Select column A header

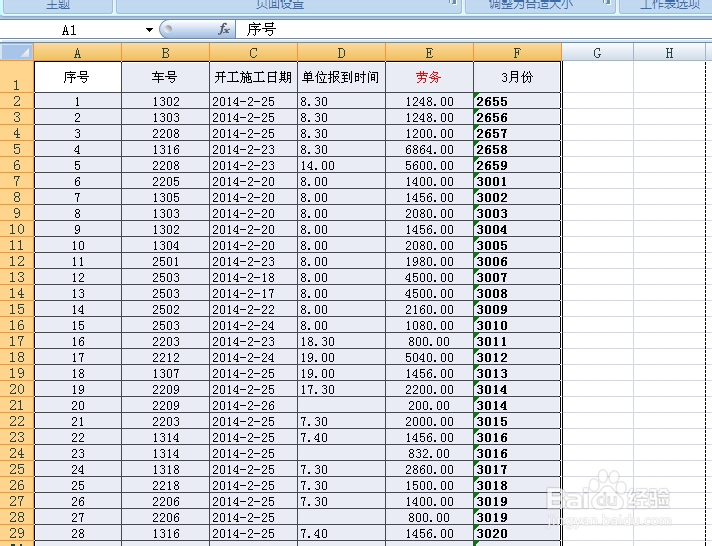point(78,53)
